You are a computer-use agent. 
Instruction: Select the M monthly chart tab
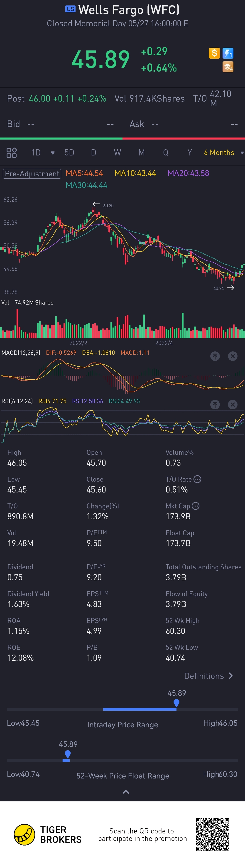click(142, 153)
